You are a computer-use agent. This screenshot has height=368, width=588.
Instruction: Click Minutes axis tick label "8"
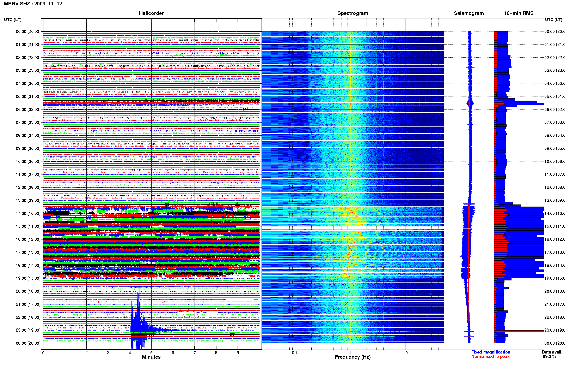pos(216,353)
